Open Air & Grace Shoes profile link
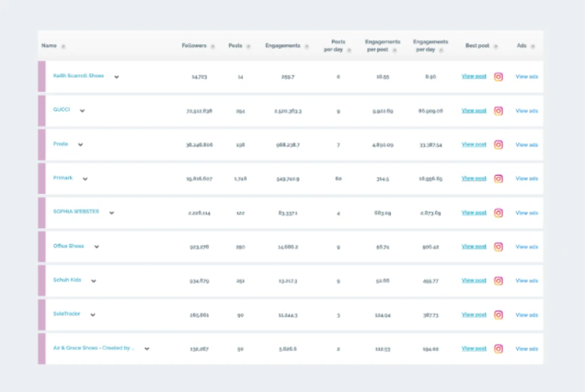 click(94, 348)
